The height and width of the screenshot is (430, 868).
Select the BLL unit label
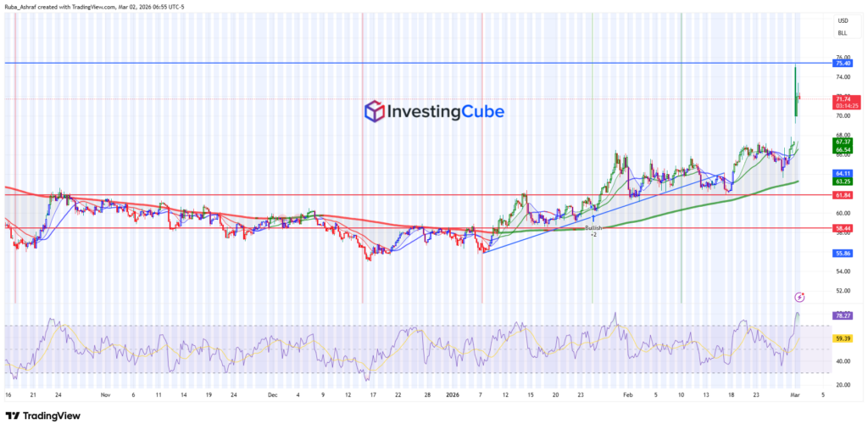coord(843,33)
